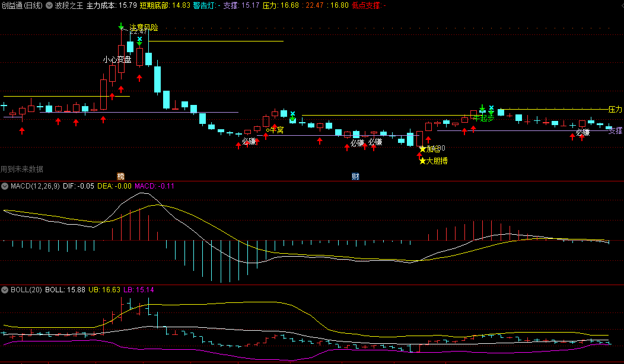Click the 注意风险 warning label
The height and width of the screenshot is (364, 624).
coord(144,27)
